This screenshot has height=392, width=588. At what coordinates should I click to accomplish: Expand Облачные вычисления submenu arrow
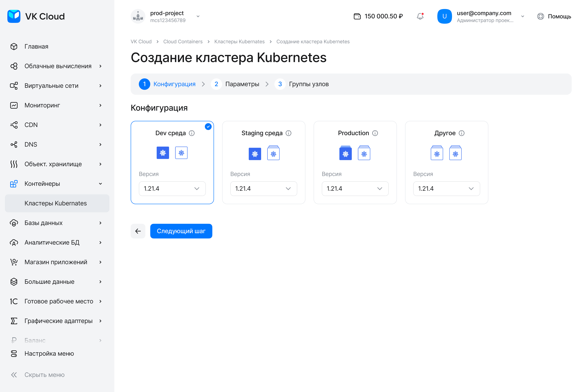point(100,66)
